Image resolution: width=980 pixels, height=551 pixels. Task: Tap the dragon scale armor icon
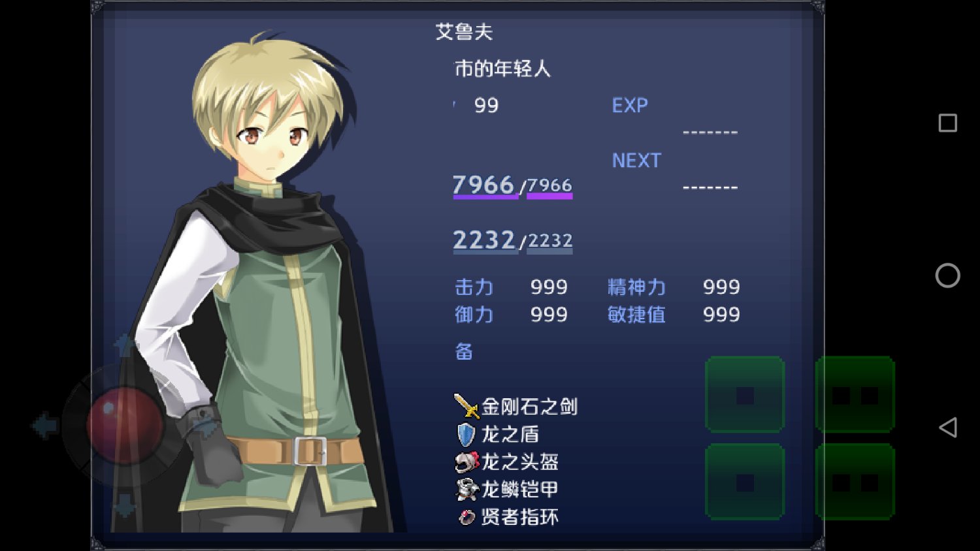(466, 489)
